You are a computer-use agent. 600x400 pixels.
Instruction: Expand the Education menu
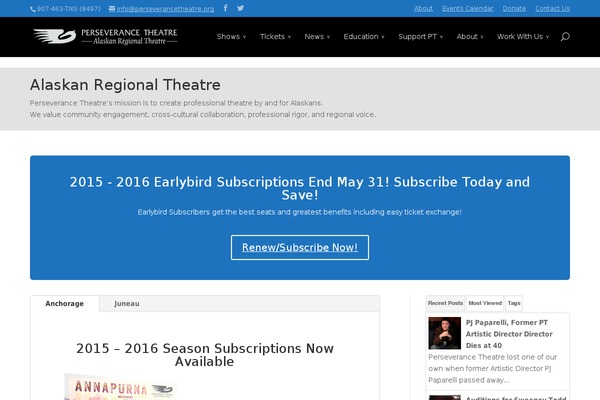coord(364,37)
